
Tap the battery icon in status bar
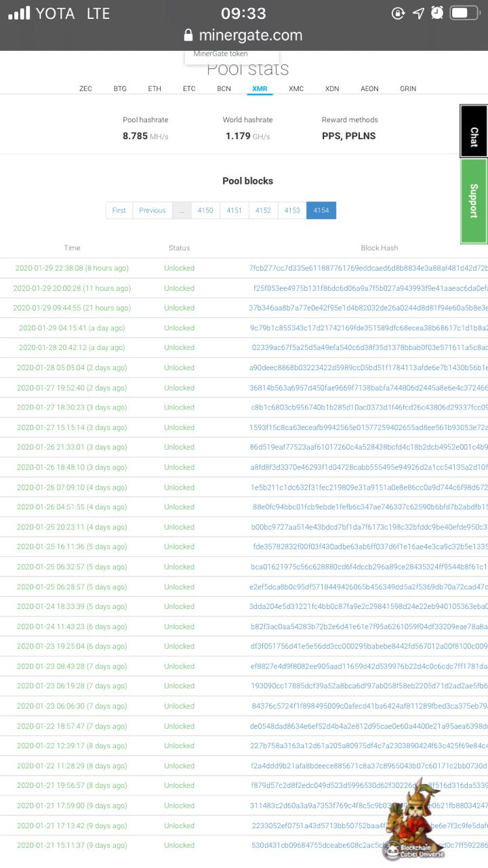tap(465, 13)
